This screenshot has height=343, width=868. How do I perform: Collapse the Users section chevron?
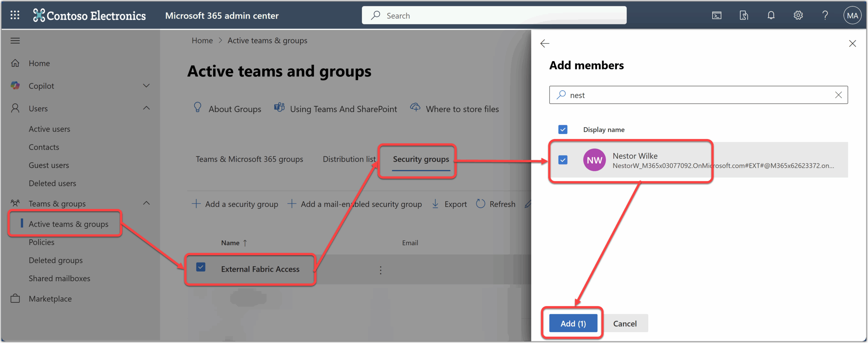146,108
